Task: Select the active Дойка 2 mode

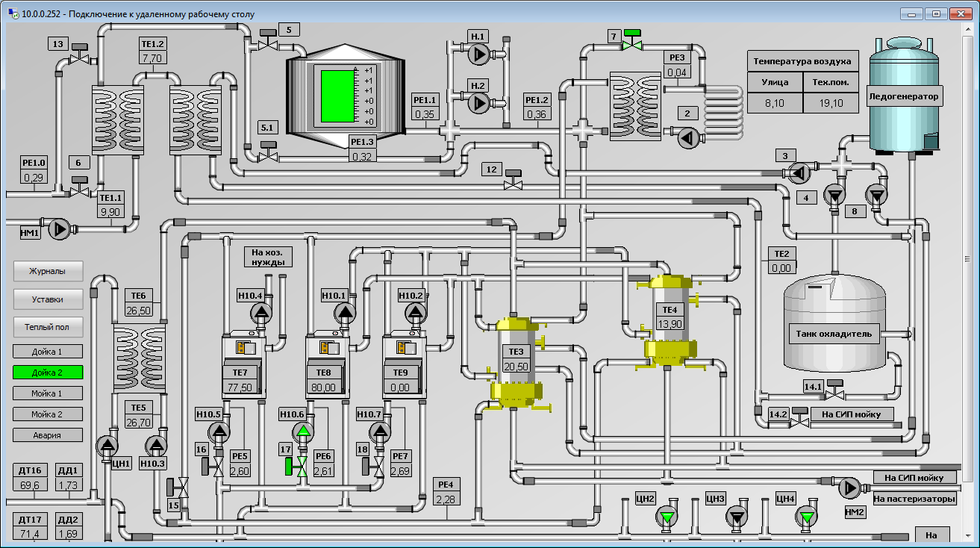Action: coord(48,372)
